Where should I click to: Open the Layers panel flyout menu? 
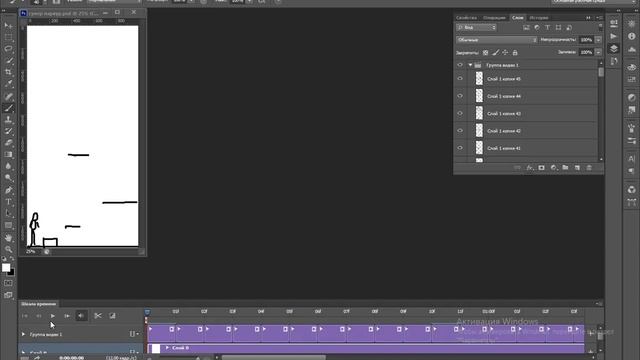point(600,18)
